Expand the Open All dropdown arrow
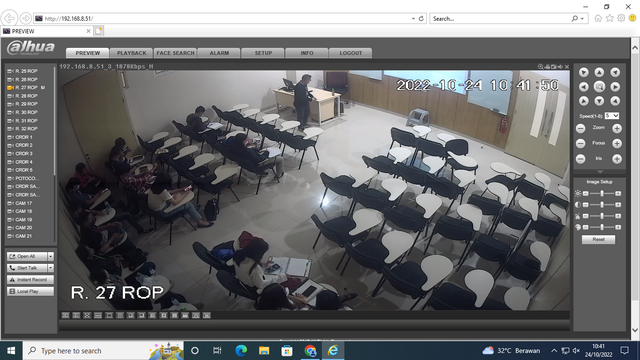 tap(51, 256)
